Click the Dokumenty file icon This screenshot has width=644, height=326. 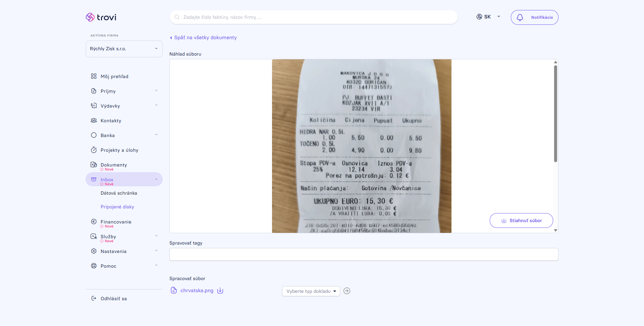coord(94,165)
